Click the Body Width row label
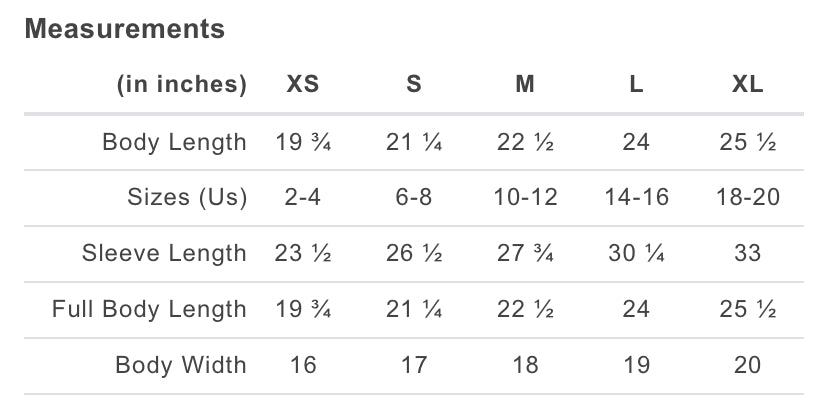 pyautogui.click(x=181, y=366)
